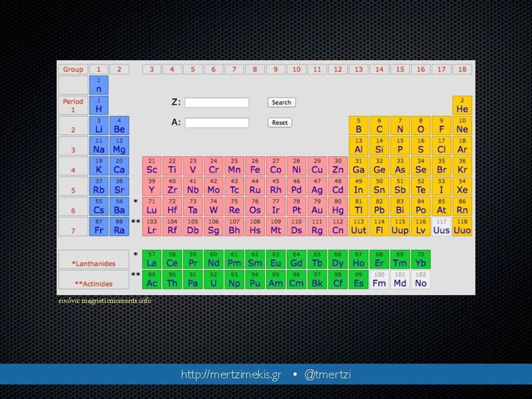
Task: Select Lead (Pb) element cell
Action: (x=379, y=206)
